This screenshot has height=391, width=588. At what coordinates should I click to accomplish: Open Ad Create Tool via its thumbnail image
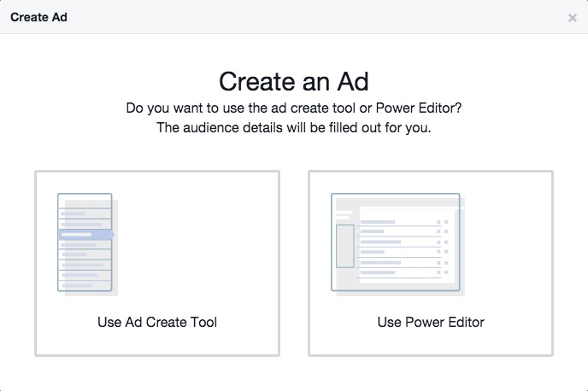pos(87,244)
